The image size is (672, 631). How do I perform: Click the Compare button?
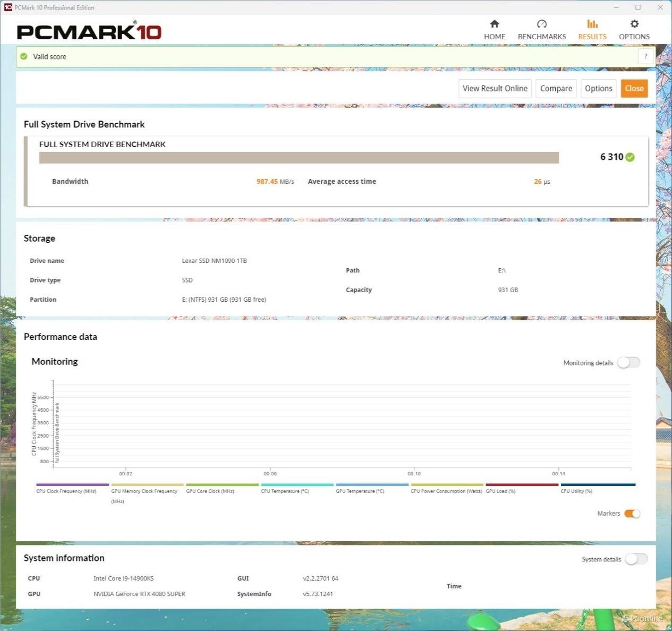556,89
